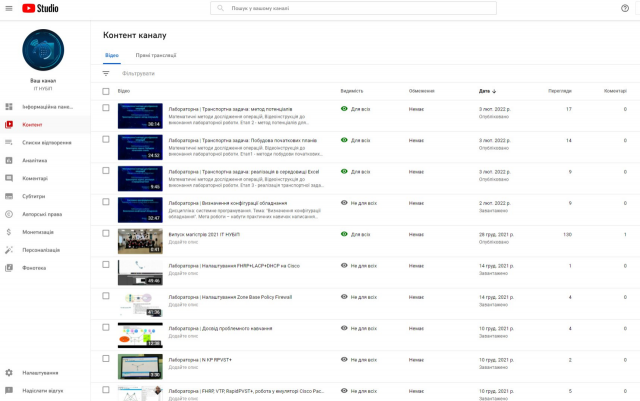Open Авторські права in sidebar
Screen dimensions: 640x401
[42, 214]
